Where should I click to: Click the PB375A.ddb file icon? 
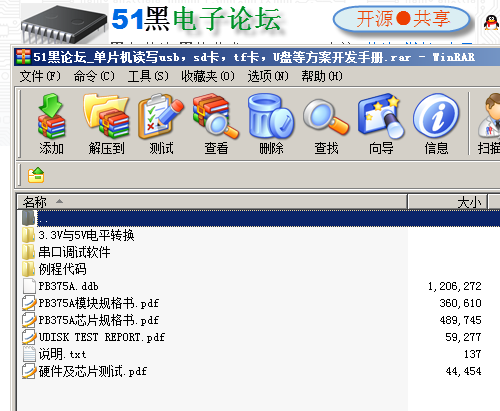click(x=29, y=286)
